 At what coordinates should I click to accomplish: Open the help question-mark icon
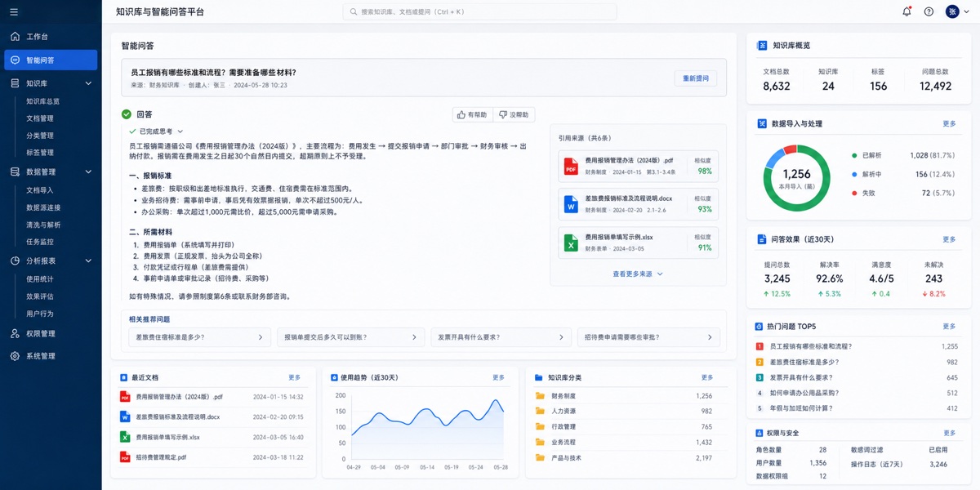(929, 11)
